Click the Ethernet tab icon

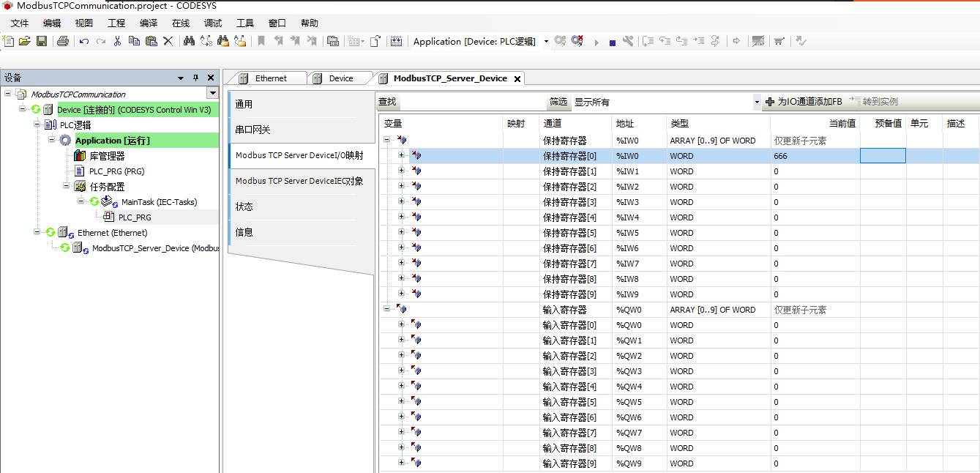243,78
